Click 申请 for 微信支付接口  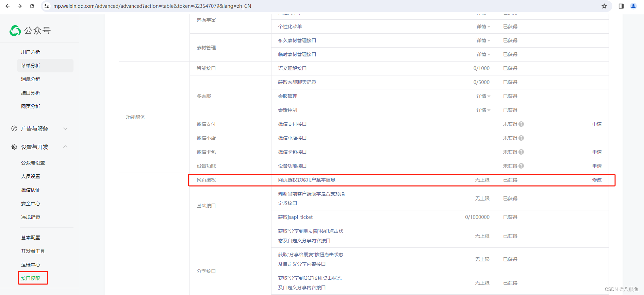point(597,124)
